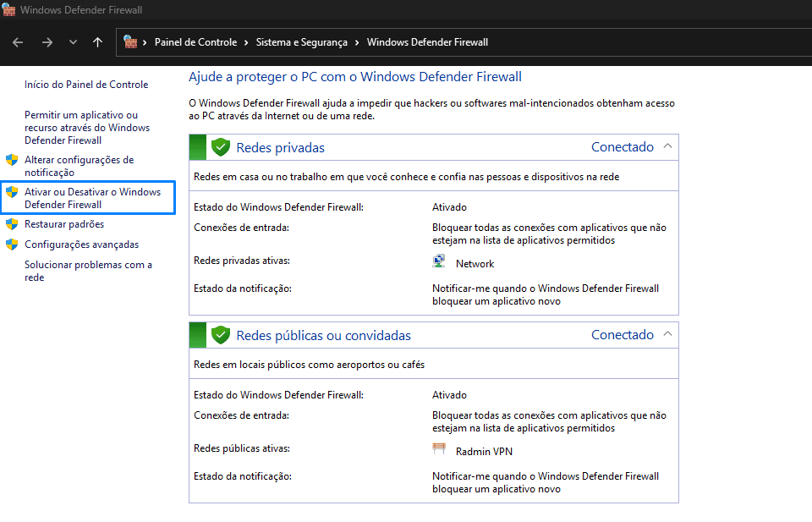
Task: Select the Radmin VPN network name
Action: 484,452
